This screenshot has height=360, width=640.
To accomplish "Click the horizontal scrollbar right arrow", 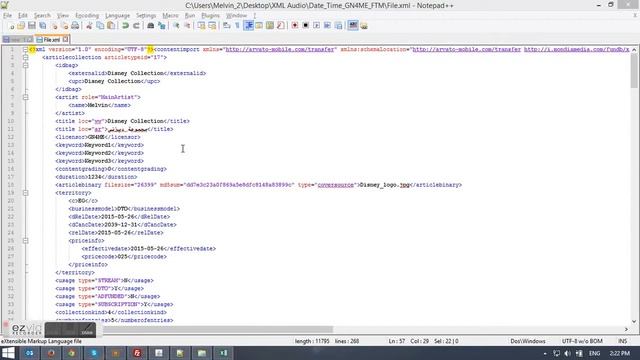I will tap(626, 329).
